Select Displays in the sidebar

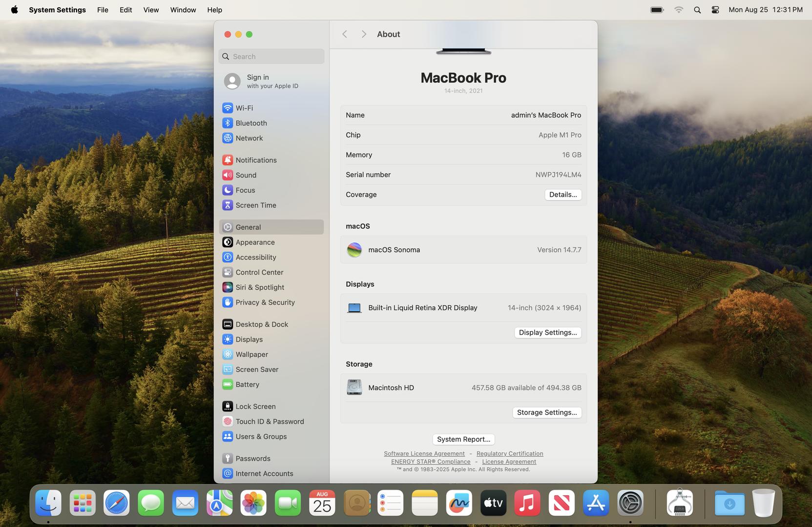(271, 340)
